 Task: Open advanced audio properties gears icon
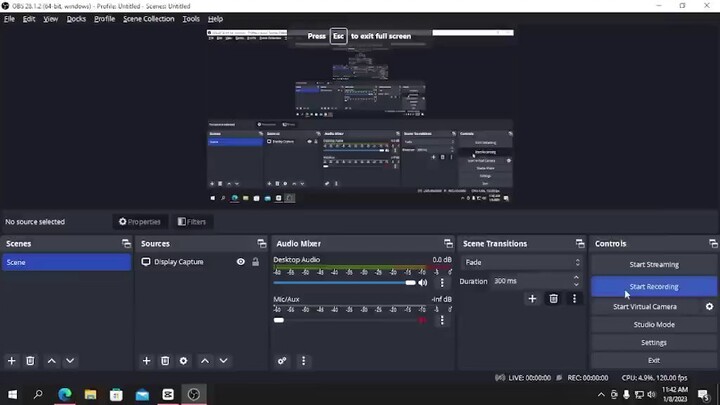point(282,361)
